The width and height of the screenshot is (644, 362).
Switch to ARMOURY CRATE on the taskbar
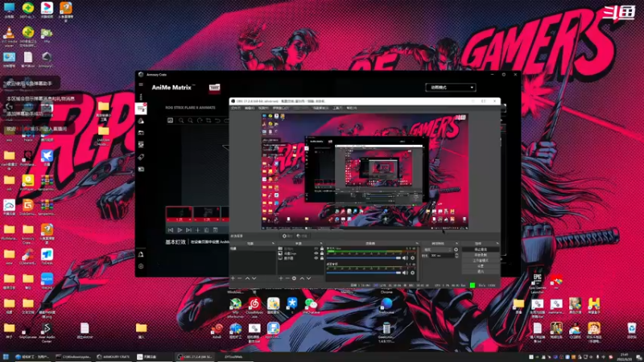point(114,357)
